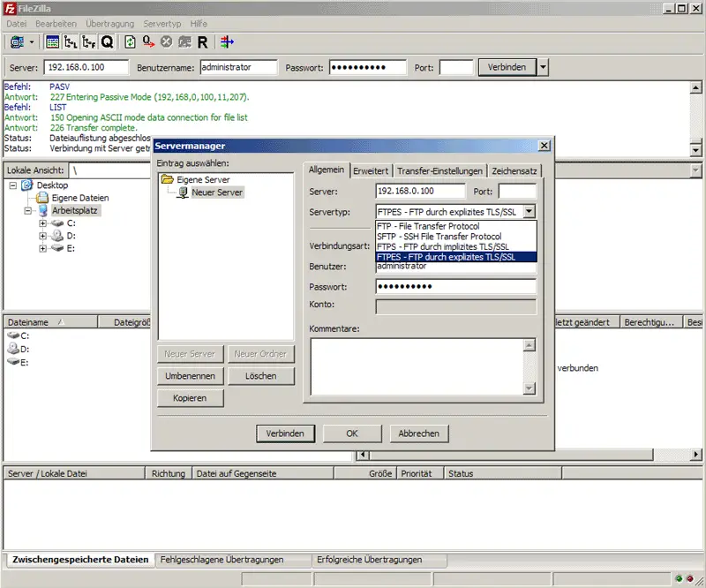Click the Umbenennen button

[x=190, y=376]
